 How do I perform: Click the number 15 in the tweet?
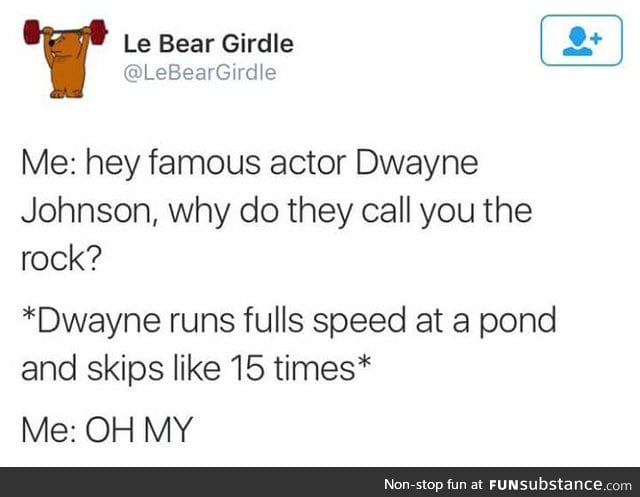pyautogui.click(x=246, y=368)
